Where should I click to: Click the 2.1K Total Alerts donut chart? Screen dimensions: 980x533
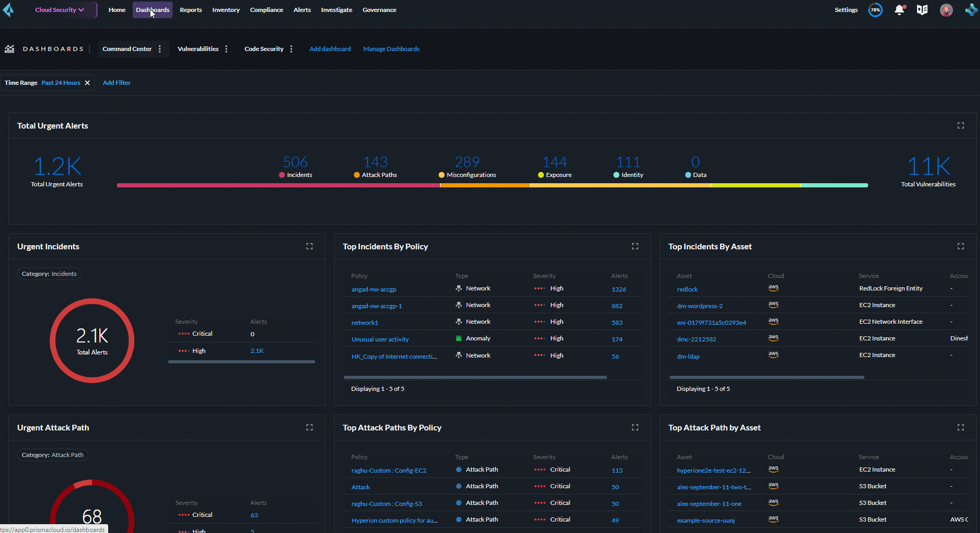pos(92,340)
